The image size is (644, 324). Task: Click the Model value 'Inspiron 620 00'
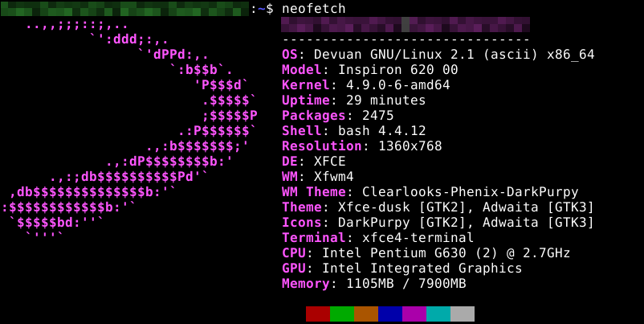[x=398, y=70]
